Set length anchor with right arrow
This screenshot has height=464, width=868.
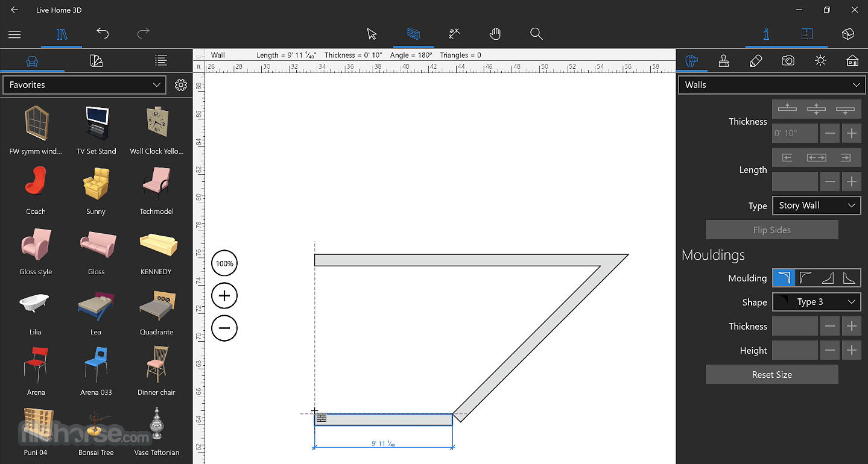(x=846, y=157)
